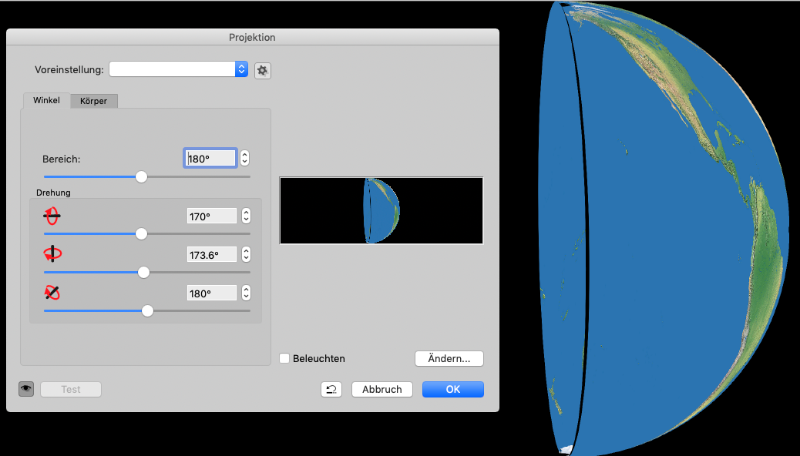800x456 pixels.
Task: Click the Abbruch button
Action: [382, 389]
